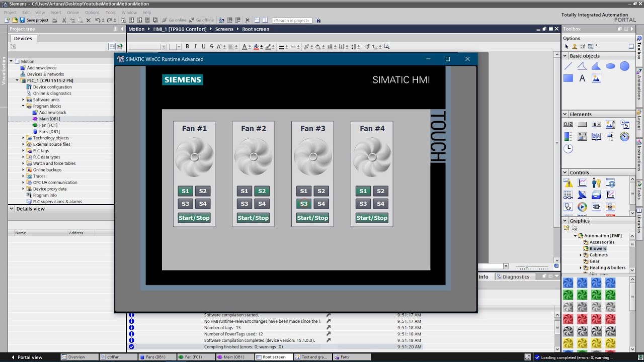This screenshot has height=362, width=644.
Task: Open the Online menu
Action: (x=73, y=13)
